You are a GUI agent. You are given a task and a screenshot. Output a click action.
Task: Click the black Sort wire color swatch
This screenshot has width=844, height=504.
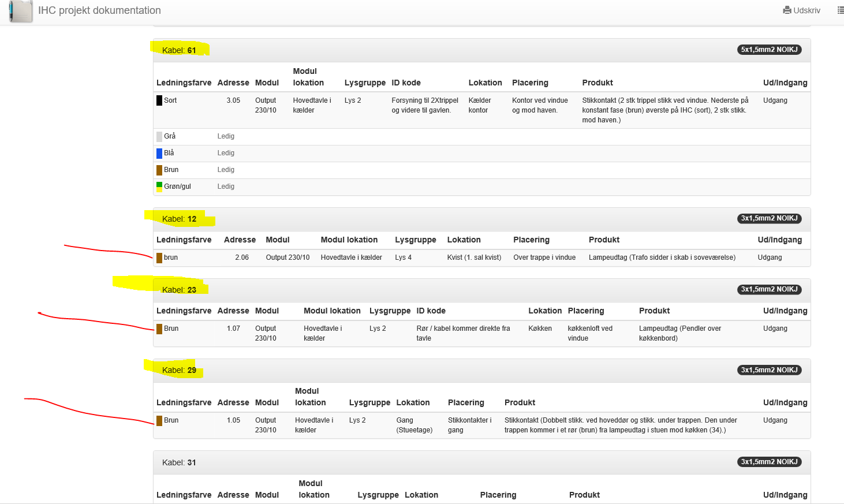tap(159, 100)
